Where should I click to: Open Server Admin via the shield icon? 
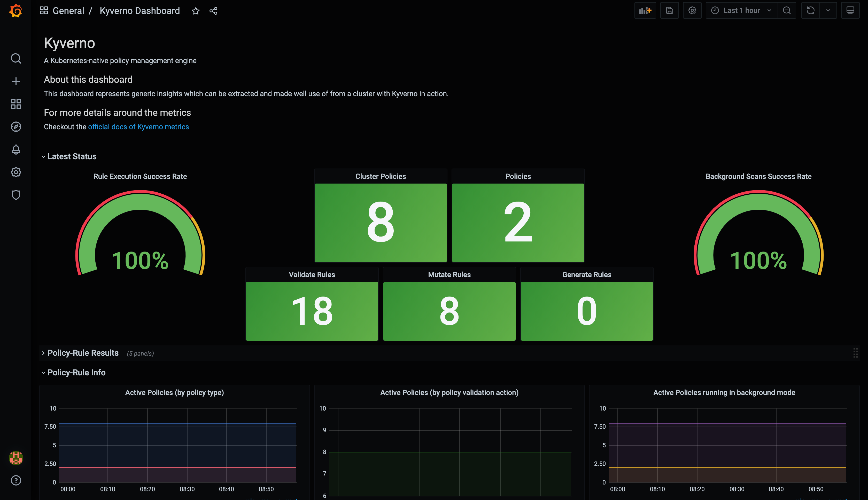tap(16, 195)
